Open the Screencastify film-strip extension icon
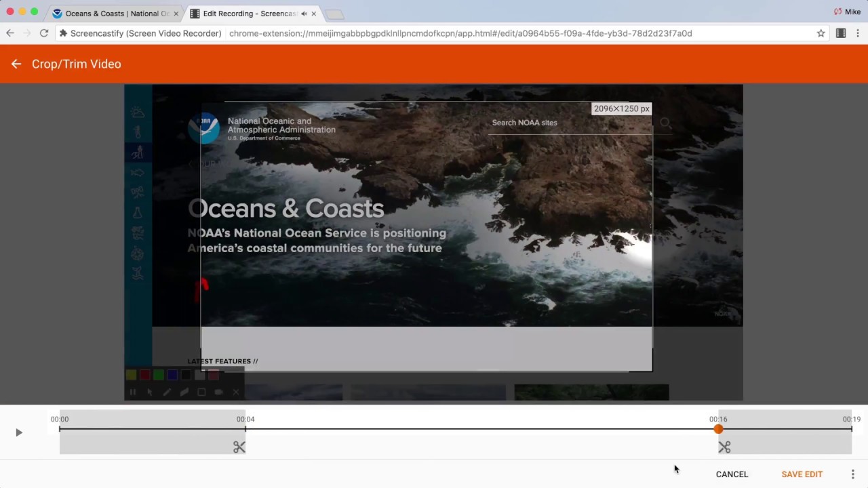This screenshot has height=488, width=868. tap(841, 33)
